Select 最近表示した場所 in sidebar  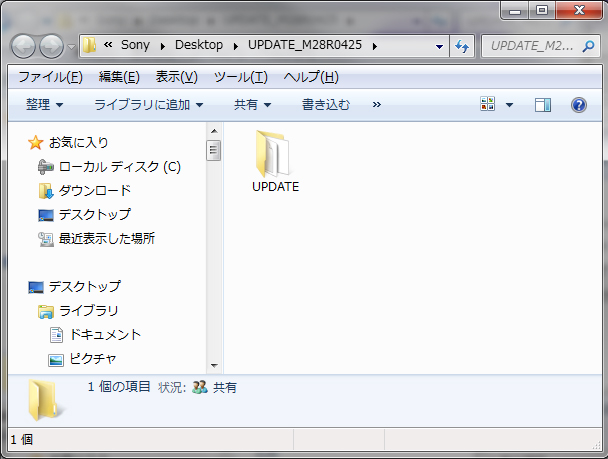(x=106, y=238)
